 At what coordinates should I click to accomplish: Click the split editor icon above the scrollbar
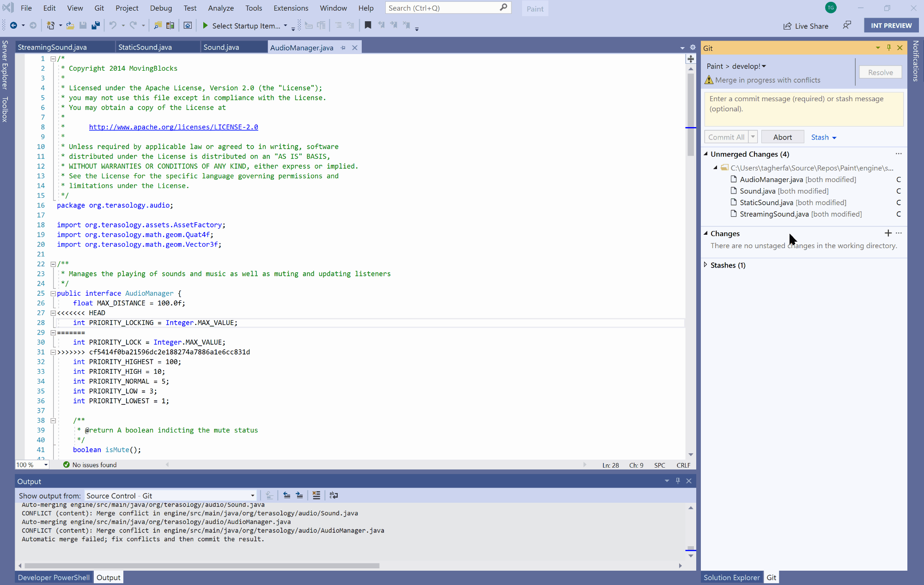click(691, 59)
